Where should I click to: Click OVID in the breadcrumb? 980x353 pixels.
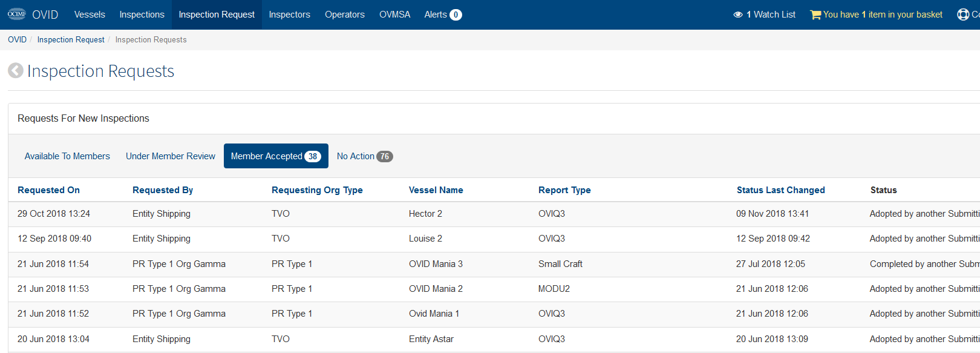17,39
